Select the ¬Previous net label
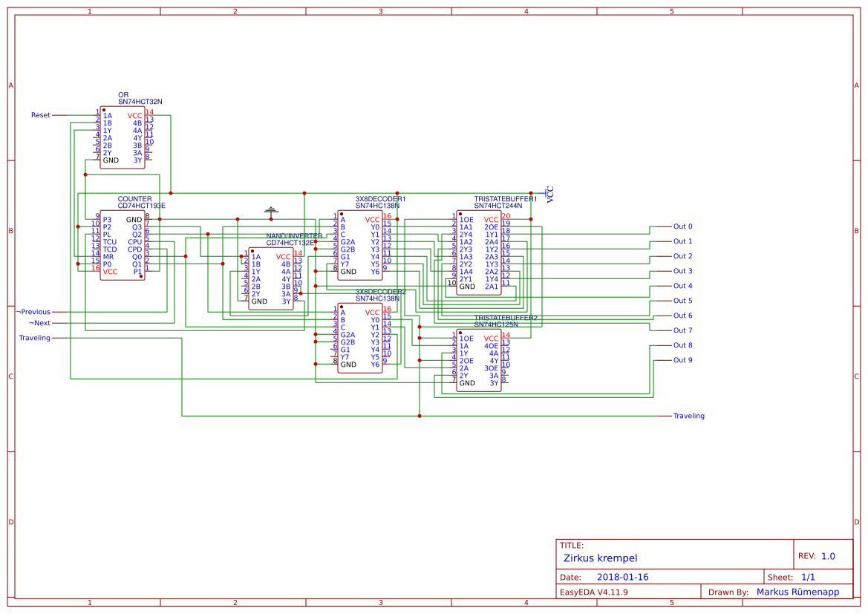Viewport: 868px width, 614px height. [33, 312]
